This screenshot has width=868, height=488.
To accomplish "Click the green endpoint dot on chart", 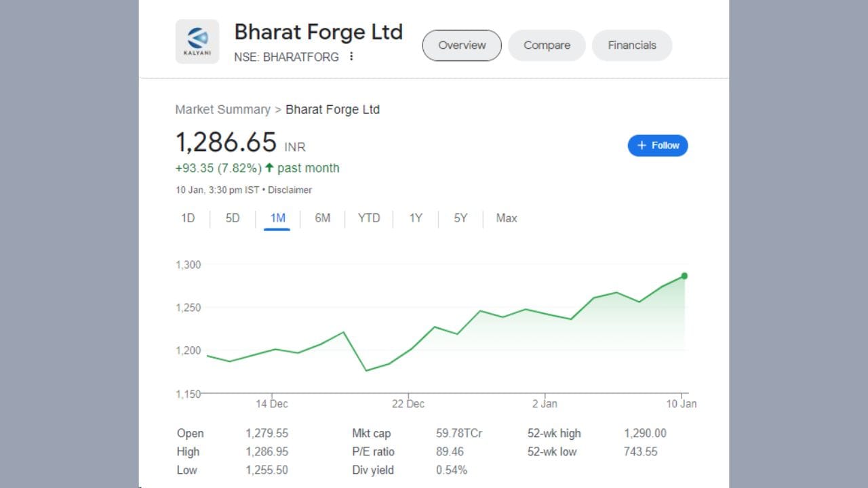I will click(684, 276).
